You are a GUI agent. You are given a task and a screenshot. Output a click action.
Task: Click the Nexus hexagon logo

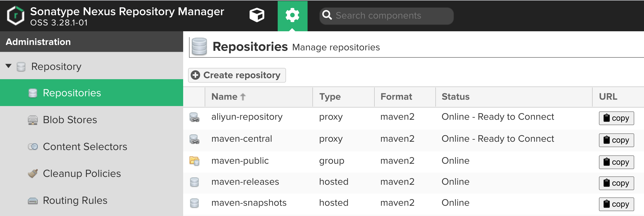click(x=15, y=15)
